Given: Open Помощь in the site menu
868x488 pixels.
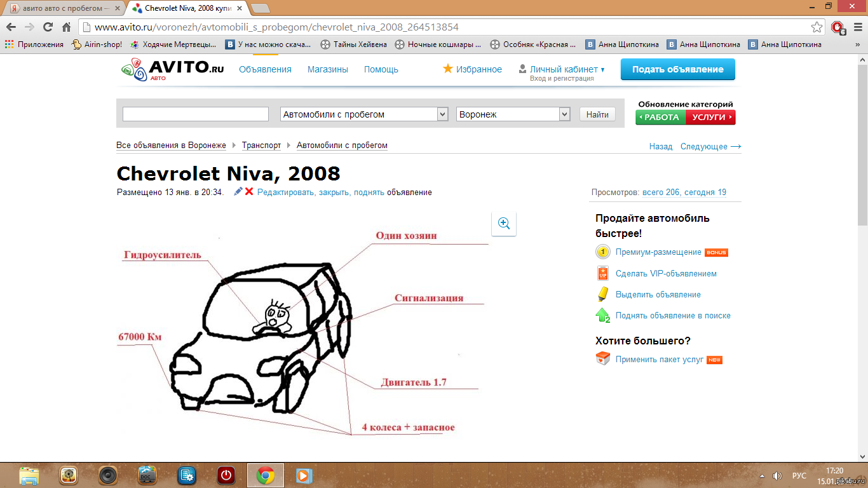Looking at the screenshot, I should click(x=381, y=69).
